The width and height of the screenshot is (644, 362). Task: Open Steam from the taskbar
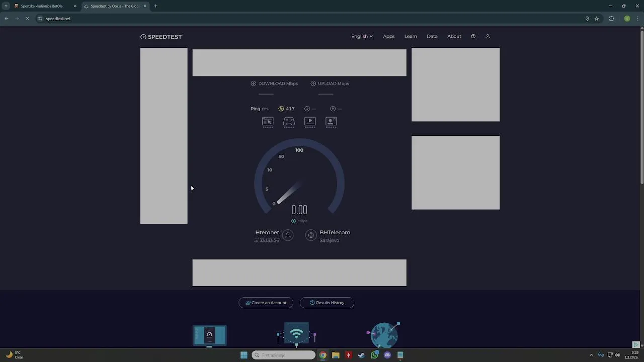(361, 355)
